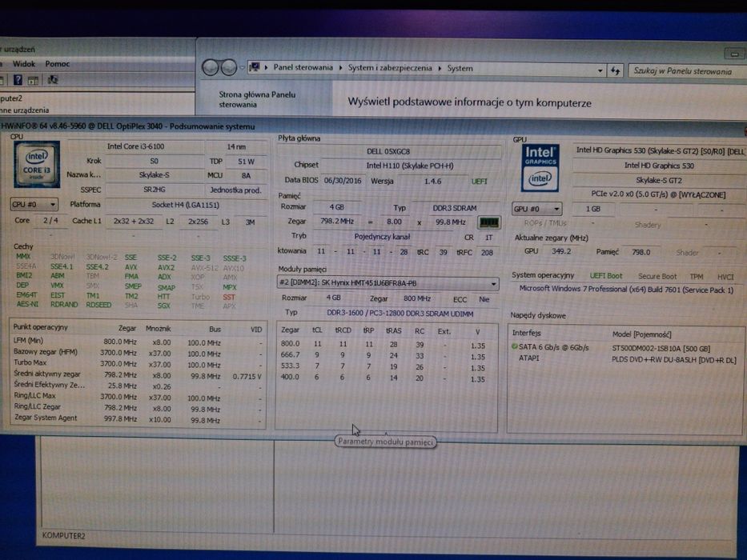
Task: Click PLDS DVD+-RW DU-8A5LH drive entry
Action: pyautogui.click(x=673, y=359)
